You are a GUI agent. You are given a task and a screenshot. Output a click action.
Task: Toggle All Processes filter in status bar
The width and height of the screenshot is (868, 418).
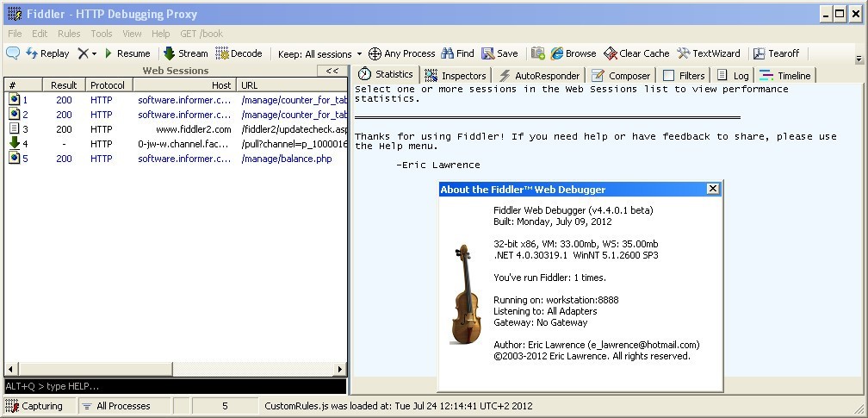point(115,406)
